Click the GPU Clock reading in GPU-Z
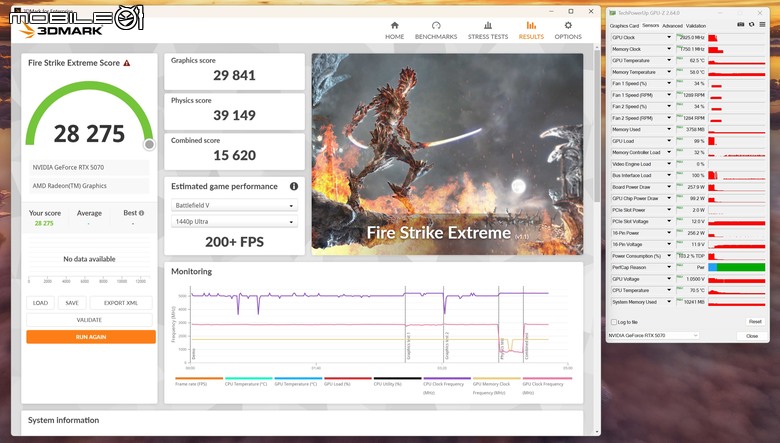 click(x=691, y=38)
